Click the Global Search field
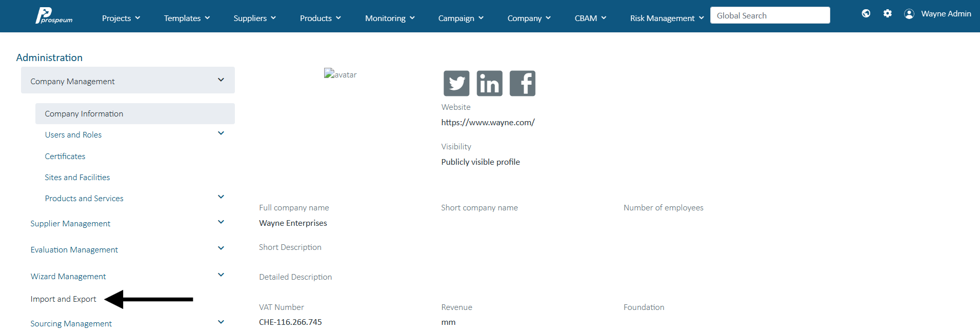 pyautogui.click(x=770, y=15)
